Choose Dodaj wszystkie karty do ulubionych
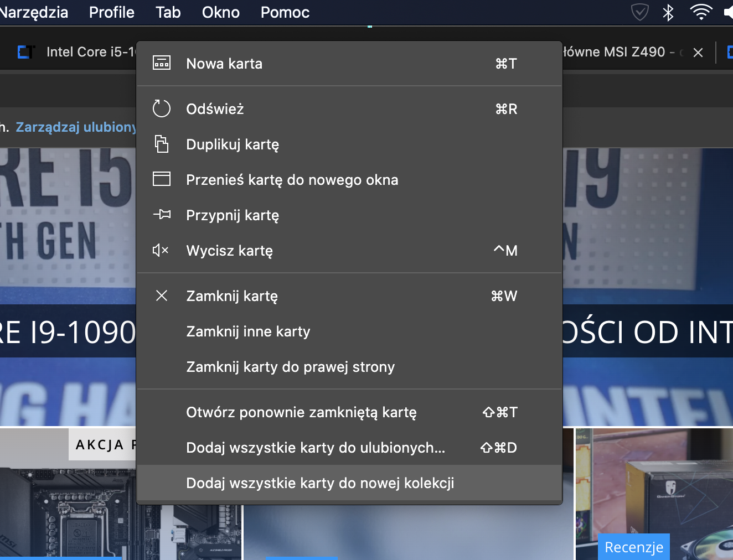The image size is (733, 560). [x=349, y=448]
